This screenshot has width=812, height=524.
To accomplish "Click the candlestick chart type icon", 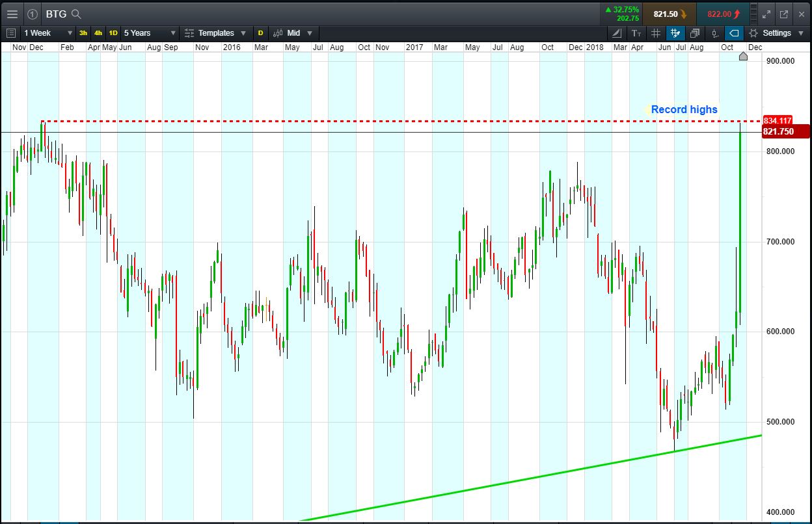I will [278, 33].
